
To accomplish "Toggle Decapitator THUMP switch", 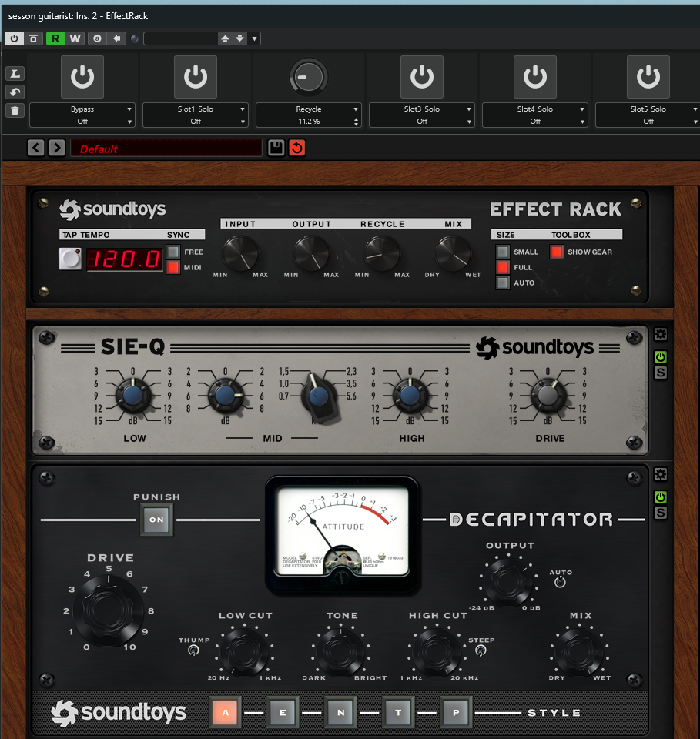I will tap(193, 651).
